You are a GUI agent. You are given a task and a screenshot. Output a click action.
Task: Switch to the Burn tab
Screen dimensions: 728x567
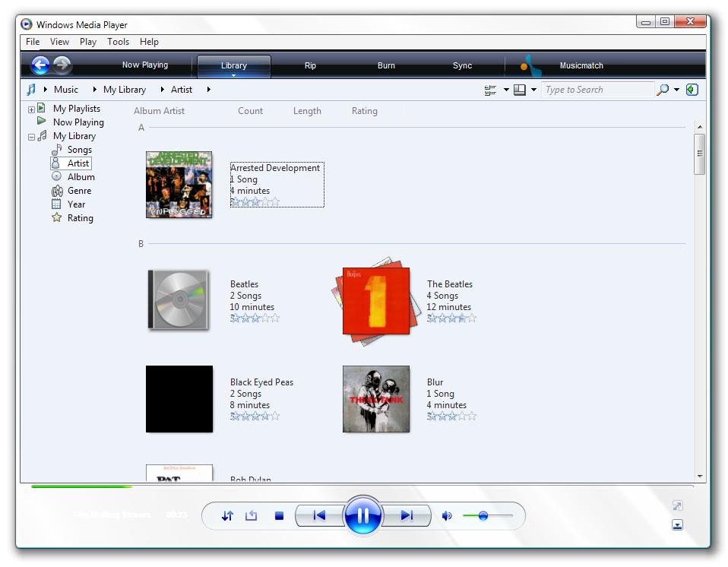click(386, 65)
